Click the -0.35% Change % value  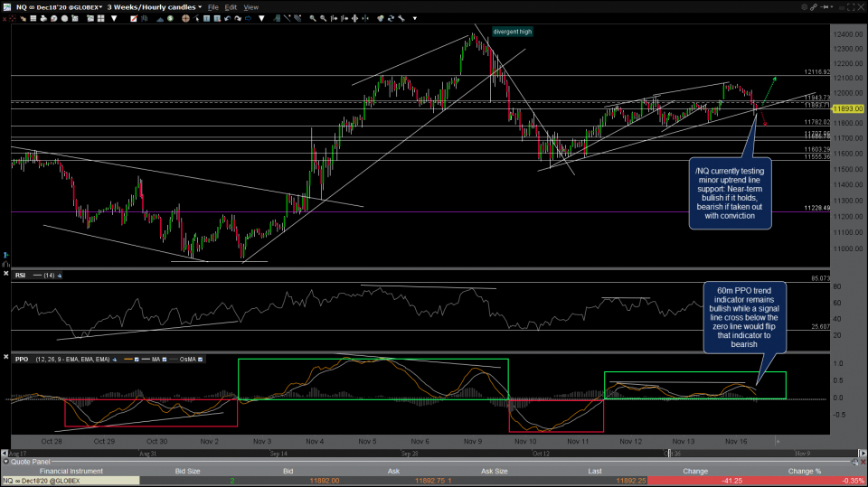click(853, 481)
